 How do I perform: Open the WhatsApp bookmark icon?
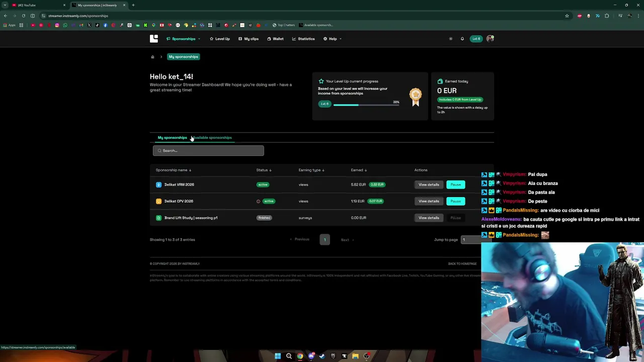pyautogui.click(x=65, y=25)
